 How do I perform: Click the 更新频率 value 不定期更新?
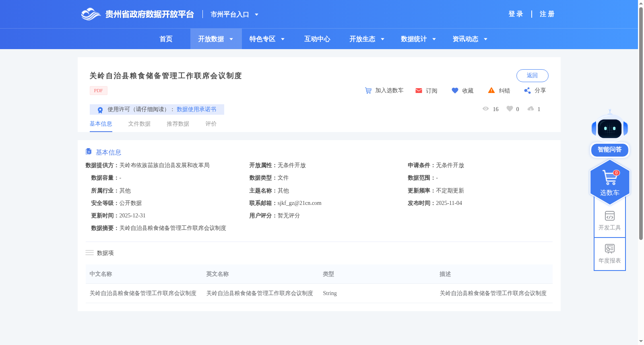(x=450, y=191)
